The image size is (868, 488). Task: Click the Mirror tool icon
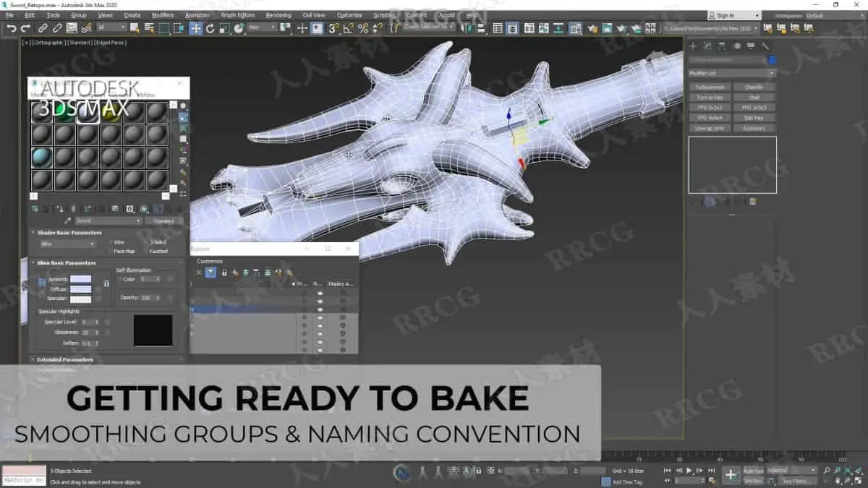(x=466, y=28)
